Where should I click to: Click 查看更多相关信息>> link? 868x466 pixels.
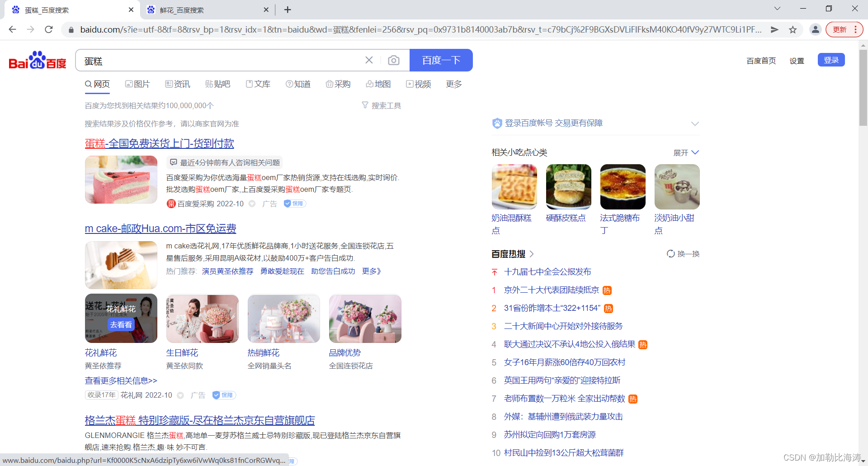point(121,381)
